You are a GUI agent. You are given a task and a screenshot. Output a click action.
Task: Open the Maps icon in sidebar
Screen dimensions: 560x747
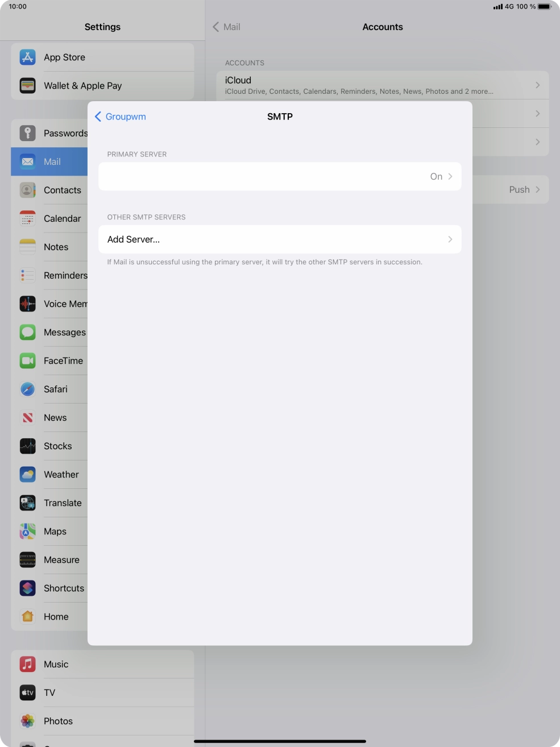(x=28, y=531)
